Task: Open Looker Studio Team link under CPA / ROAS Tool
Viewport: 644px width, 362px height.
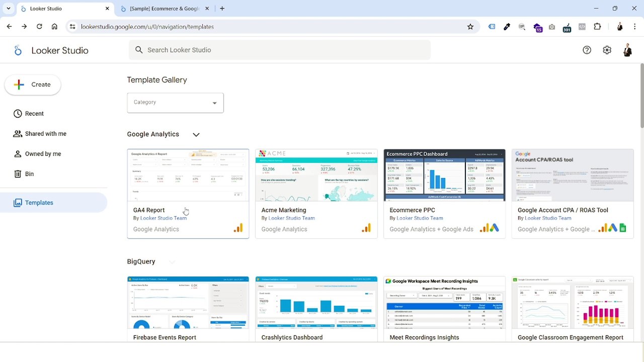Action: [x=548, y=218]
